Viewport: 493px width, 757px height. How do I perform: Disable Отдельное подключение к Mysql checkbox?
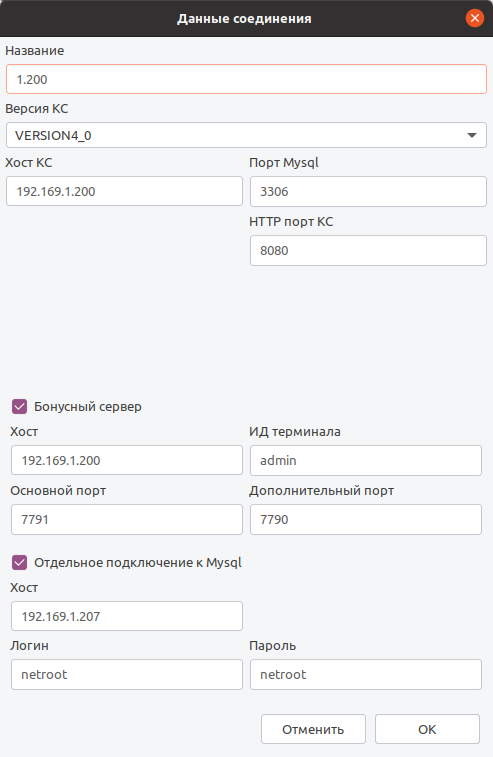coord(19,562)
